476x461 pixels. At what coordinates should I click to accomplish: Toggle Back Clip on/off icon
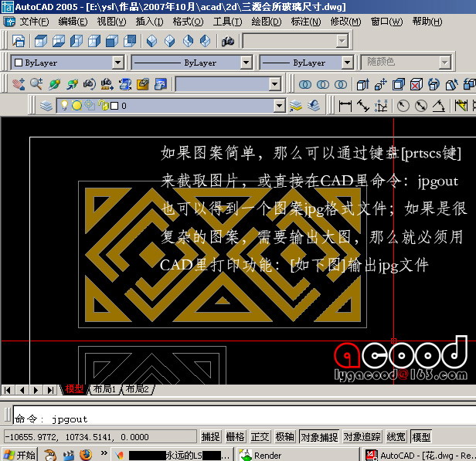tap(161, 83)
